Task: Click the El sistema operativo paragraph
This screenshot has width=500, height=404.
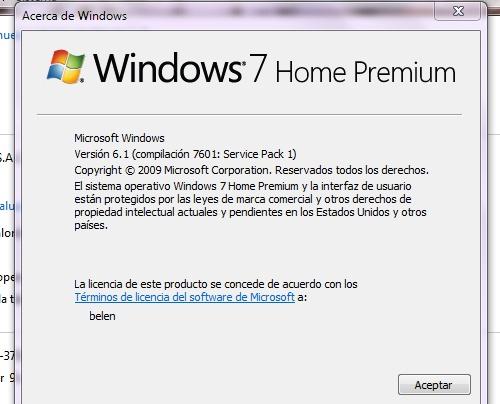Action: (250, 206)
